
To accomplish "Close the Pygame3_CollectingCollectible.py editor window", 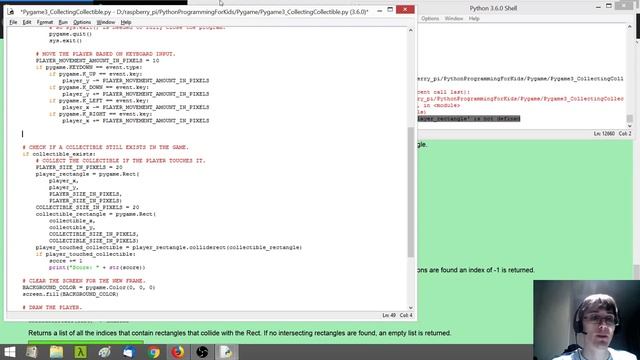I will 405,9.
